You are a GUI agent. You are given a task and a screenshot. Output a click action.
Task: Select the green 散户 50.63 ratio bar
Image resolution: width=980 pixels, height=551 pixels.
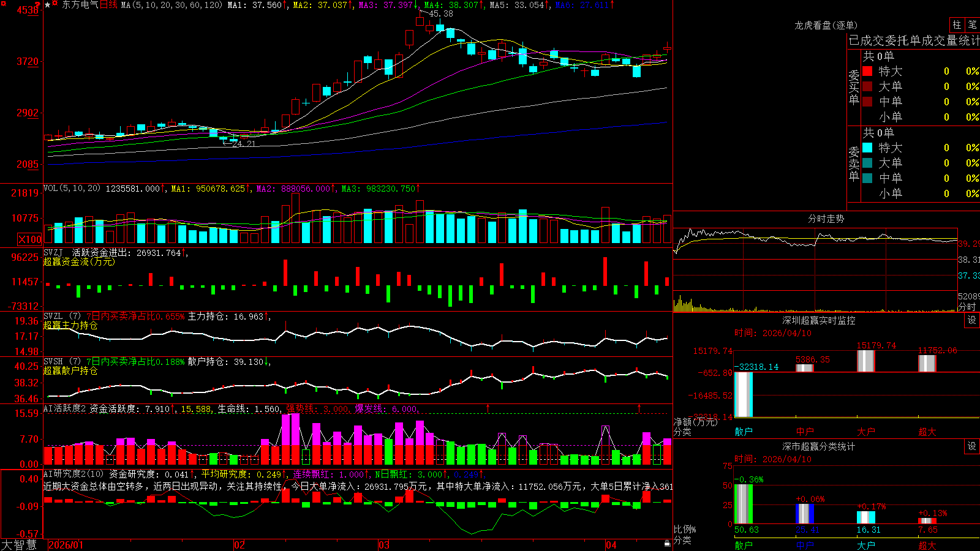(744, 504)
